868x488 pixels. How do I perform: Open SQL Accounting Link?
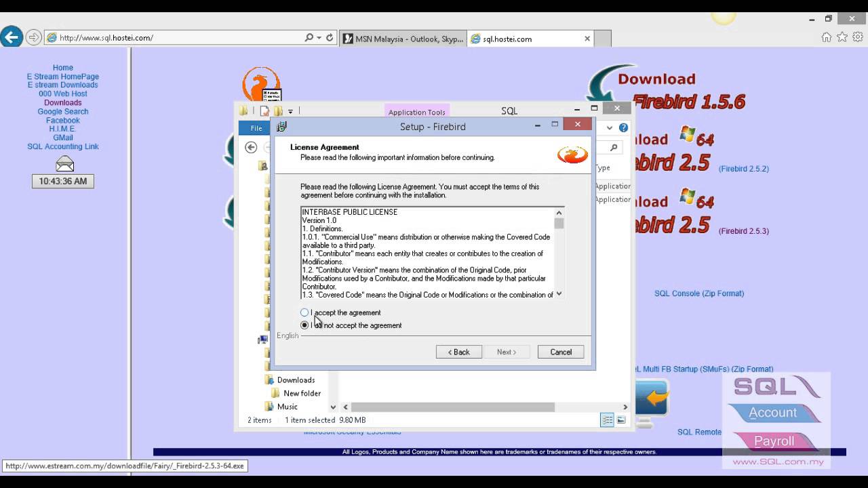(63, 146)
